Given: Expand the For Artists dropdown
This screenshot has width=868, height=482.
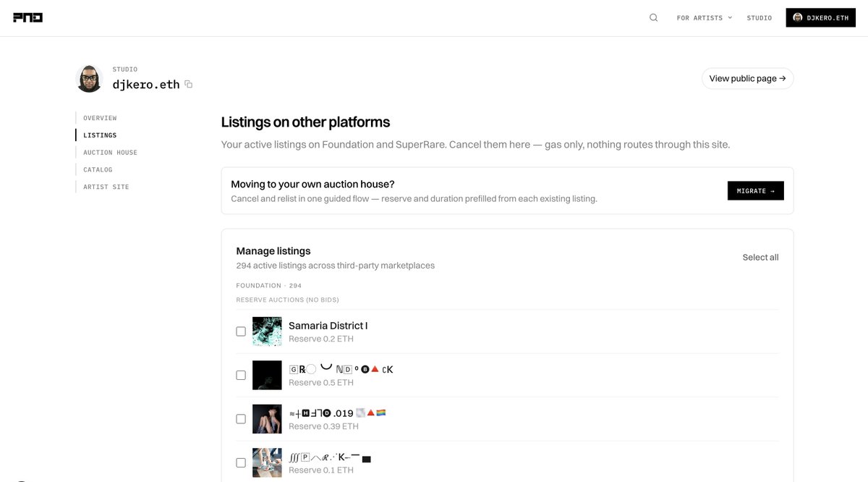Looking at the screenshot, I should click(x=704, y=18).
